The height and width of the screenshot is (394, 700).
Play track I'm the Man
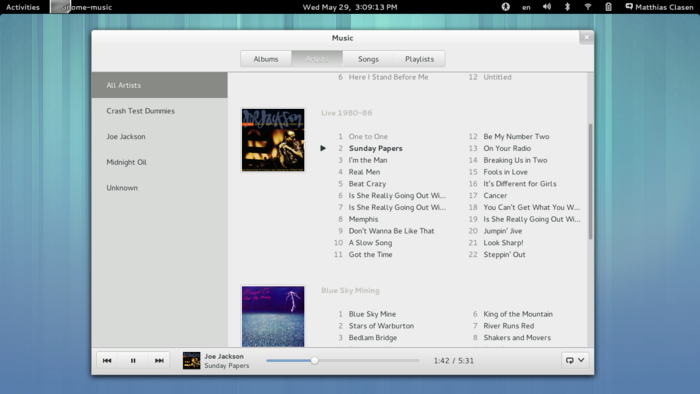368,160
